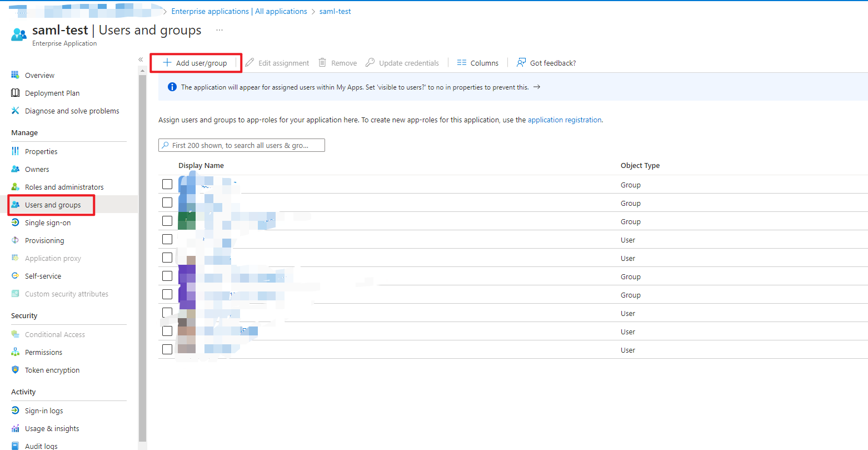Click the Token encryption shield icon
868x450 pixels.
15,370
